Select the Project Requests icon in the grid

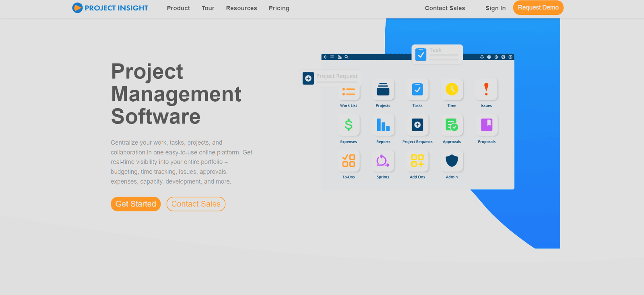click(417, 125)
